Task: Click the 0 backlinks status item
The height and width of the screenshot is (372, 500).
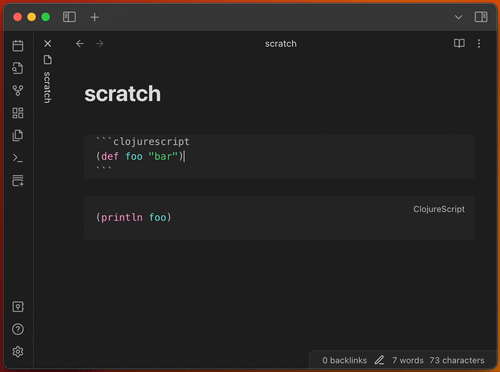Action: (x=344, y=360)
